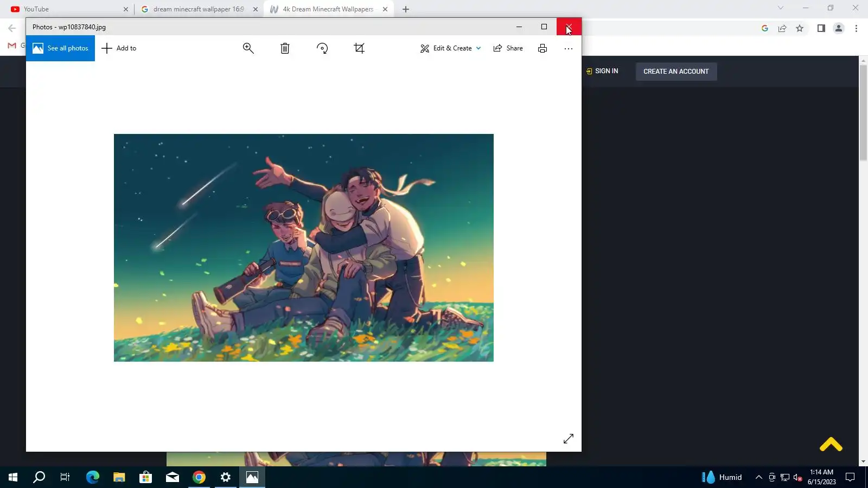The height and width of the screenshot is (488, 868).
Task: Open a new Chrome tab
Action: (406, 9)
